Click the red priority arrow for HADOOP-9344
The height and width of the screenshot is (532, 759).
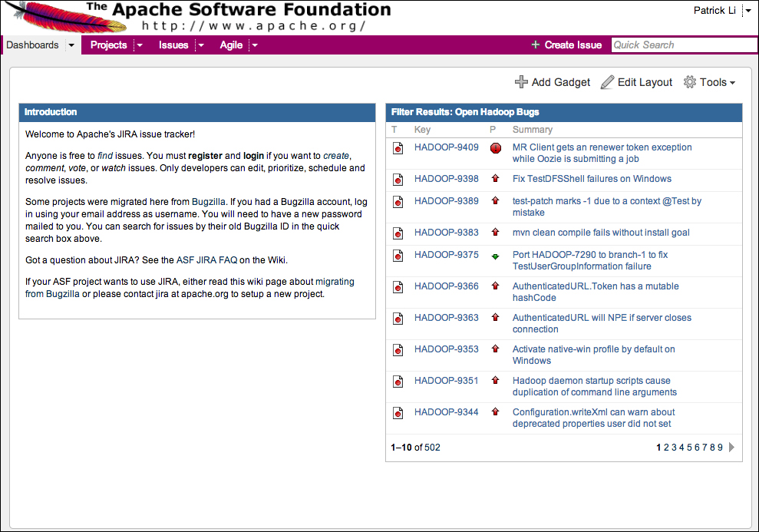pyautogui.click(x=495, y=411)
